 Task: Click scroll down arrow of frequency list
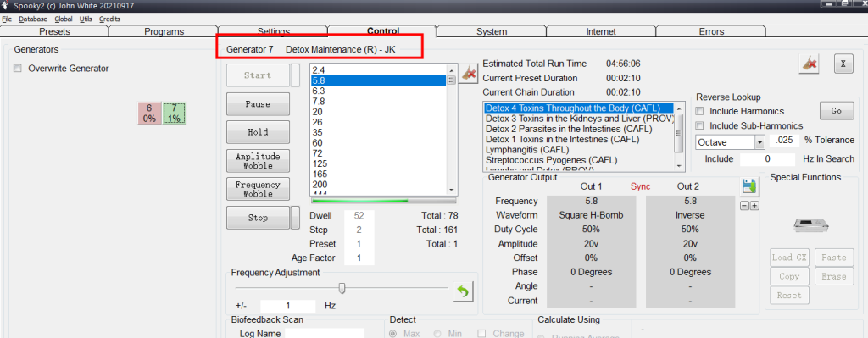(x=451, y=189)
